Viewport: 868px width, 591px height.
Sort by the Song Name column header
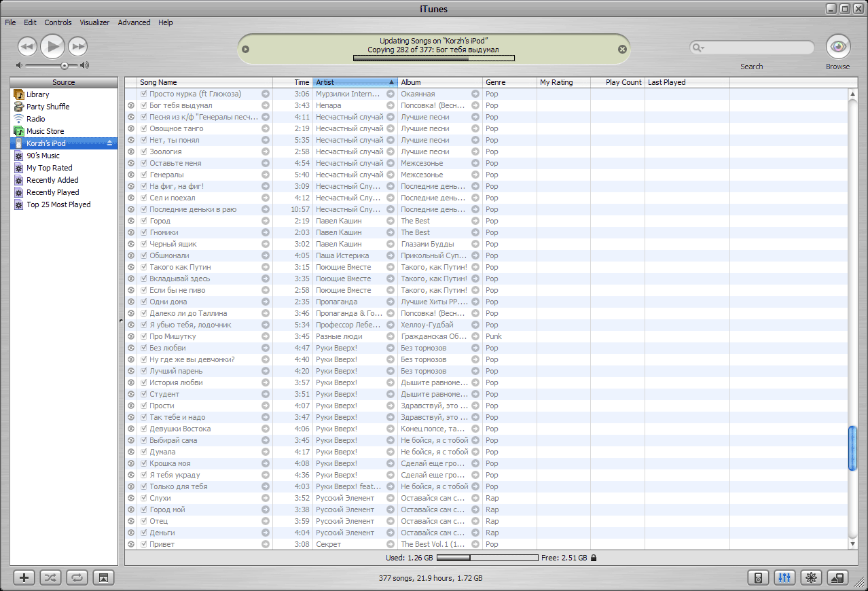click(x=205, y=82)
